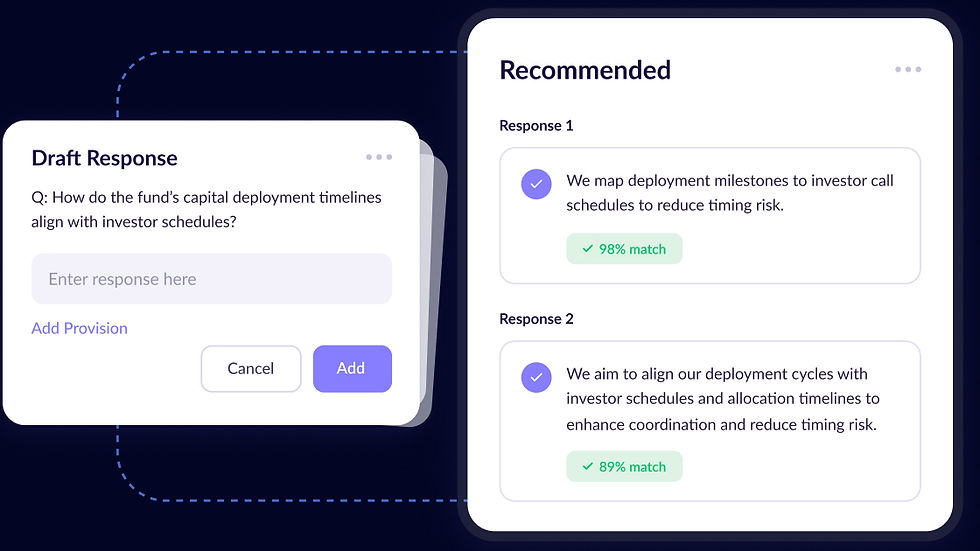980x551 pixels.
Task: Click the Response 1 label
Action: click(536, 126)
